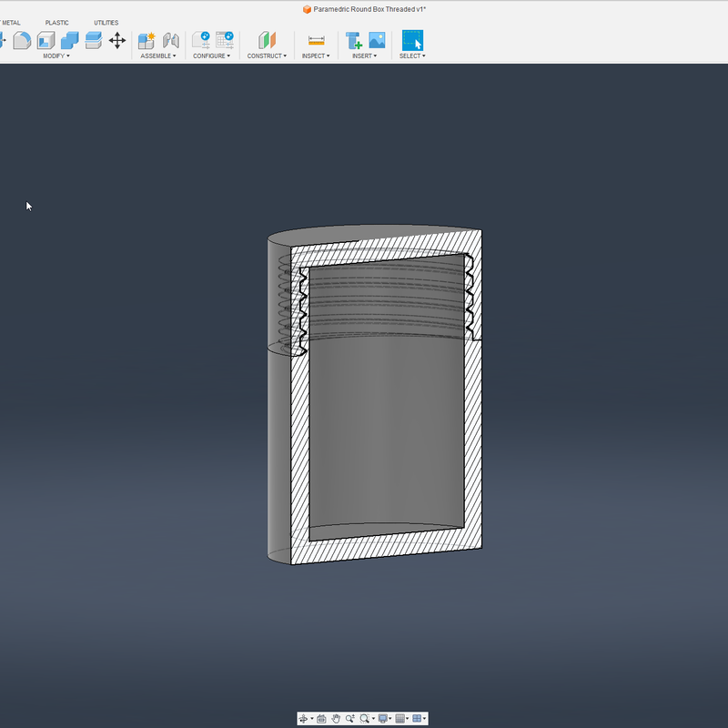Open the INSPECT dropdown menu
Screen dimensions: 728x728
tap(316, 56)
